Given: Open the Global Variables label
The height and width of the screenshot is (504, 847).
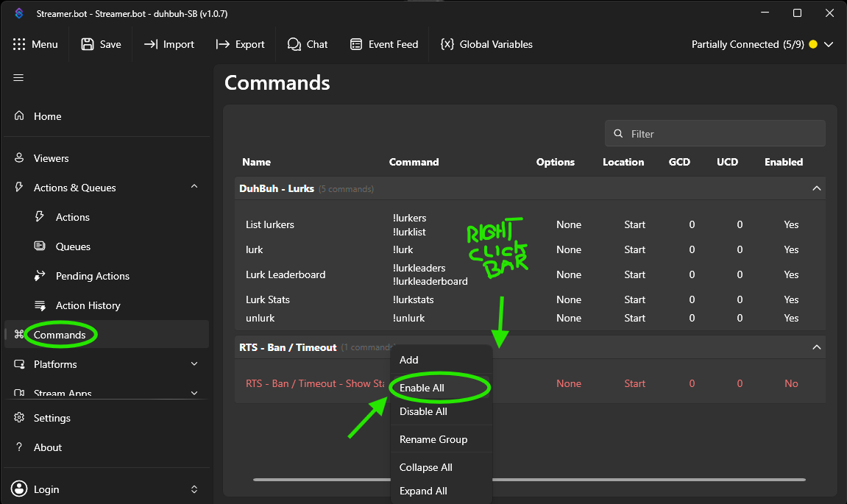Looking at the screenshot, I should [x=496, y=44].
